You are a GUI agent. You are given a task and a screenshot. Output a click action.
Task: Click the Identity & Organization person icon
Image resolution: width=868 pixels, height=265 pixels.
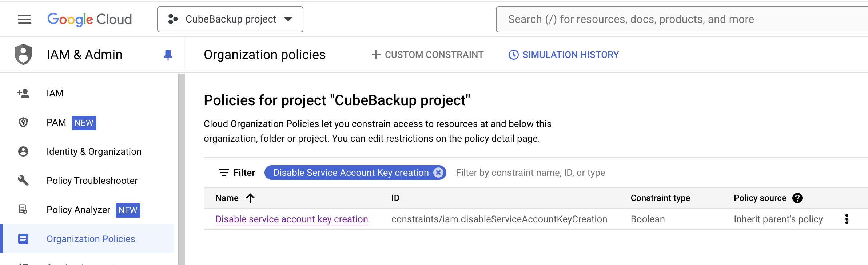tap(23, 151)
